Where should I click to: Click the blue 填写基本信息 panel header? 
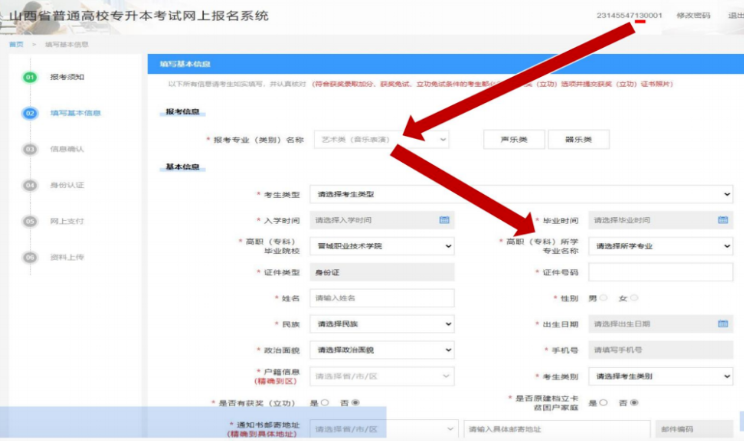pyautogui.click(x=446, y=64)
